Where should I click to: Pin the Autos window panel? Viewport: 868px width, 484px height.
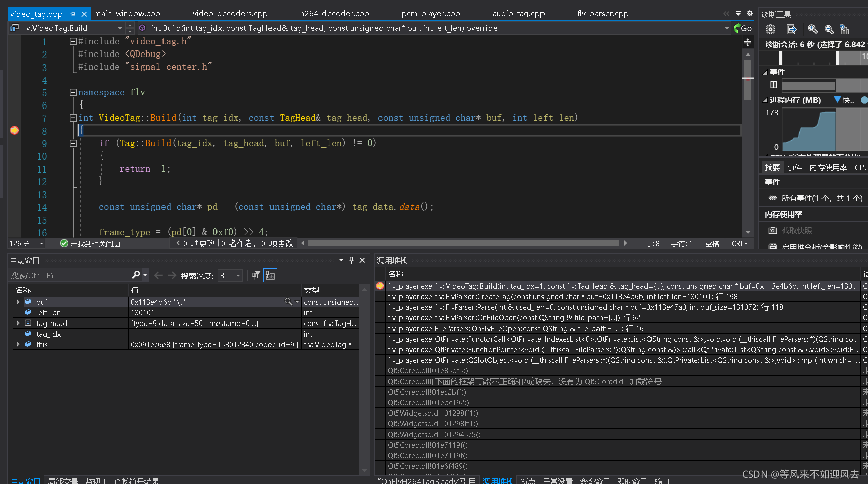coord(351,260)
